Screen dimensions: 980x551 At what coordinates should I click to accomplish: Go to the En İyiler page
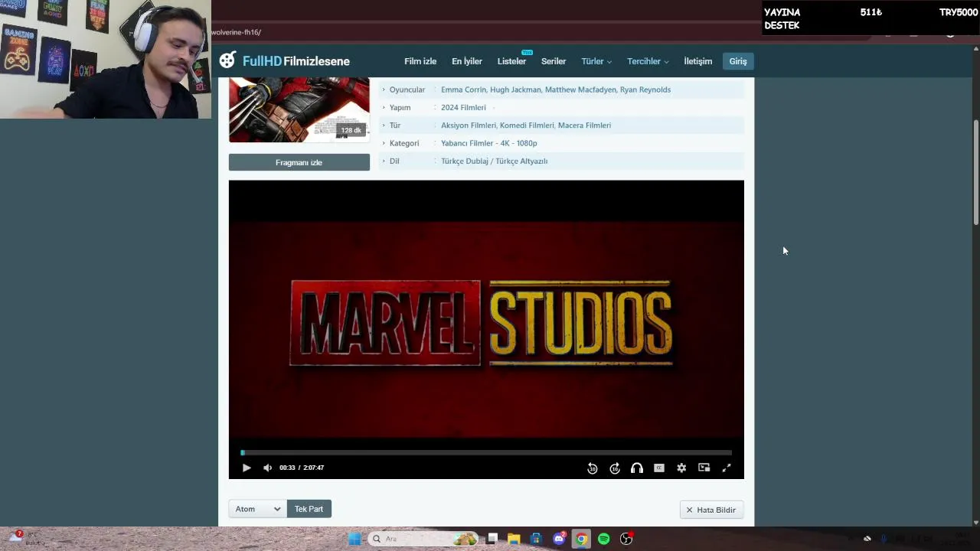click(467, 61)
